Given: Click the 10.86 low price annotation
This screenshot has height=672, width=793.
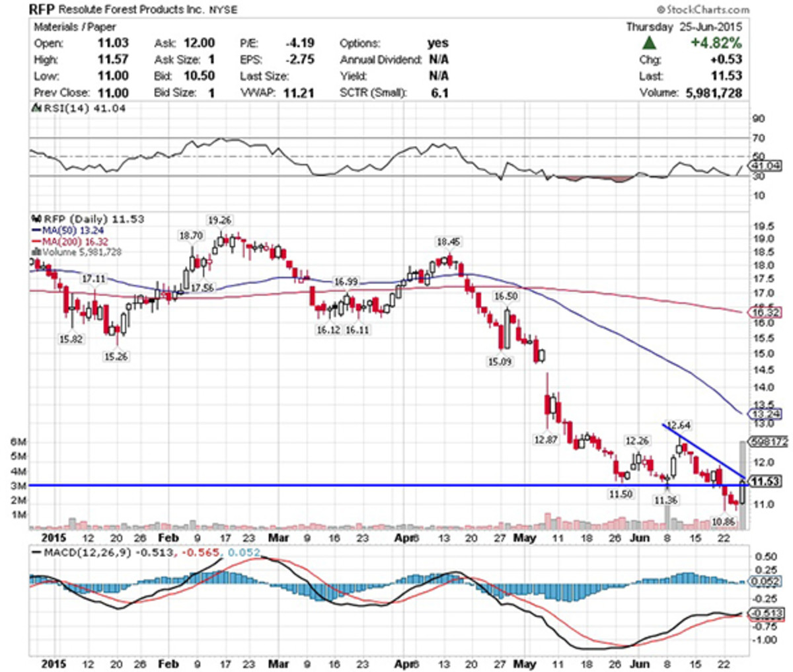Looking at the screenshot, I should pos(726,521).
